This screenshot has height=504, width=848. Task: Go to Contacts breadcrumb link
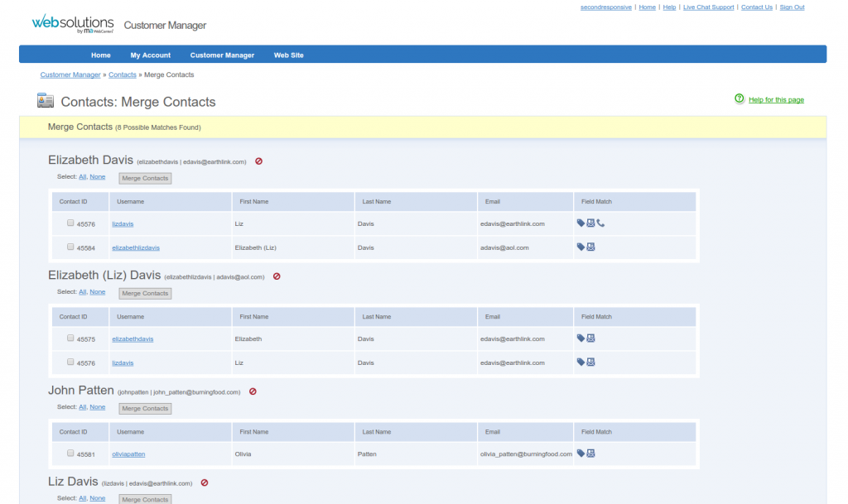123,74
